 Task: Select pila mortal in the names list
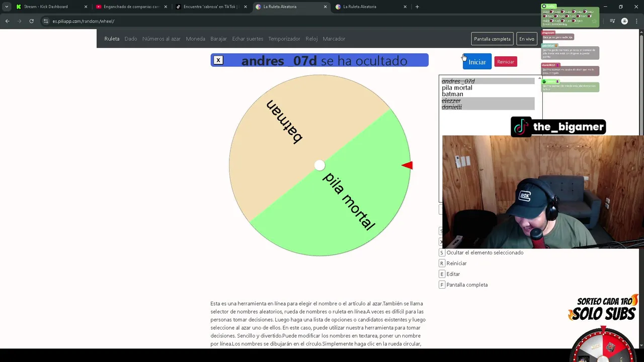(488, 87)
